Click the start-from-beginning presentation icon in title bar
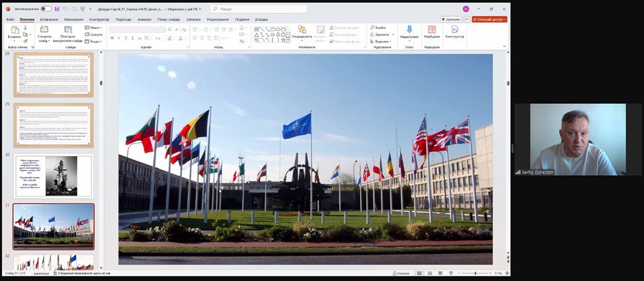 (x=83, y=9)
